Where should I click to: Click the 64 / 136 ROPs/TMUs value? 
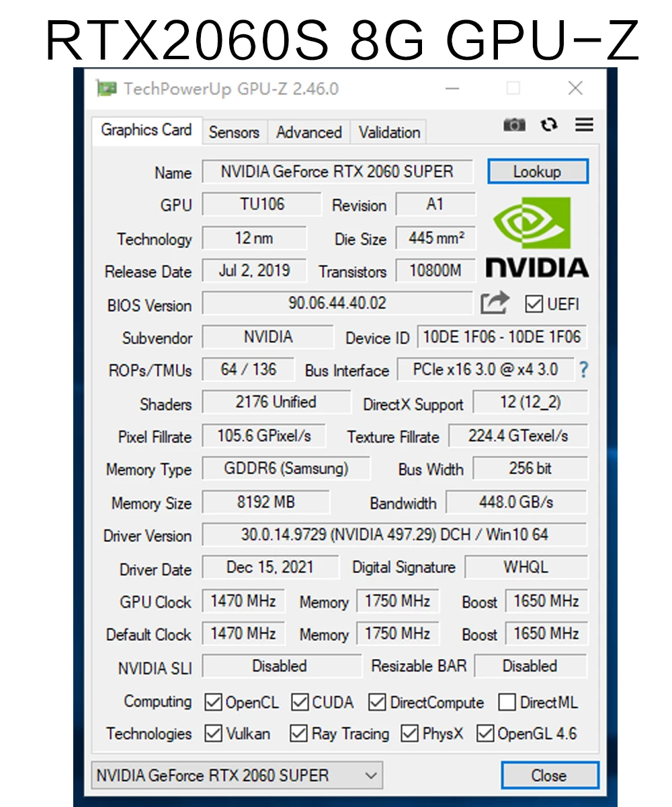tap(248, 369)
